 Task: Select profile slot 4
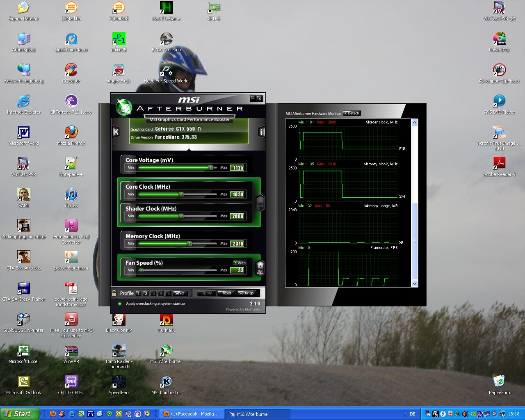click(161, 293)
